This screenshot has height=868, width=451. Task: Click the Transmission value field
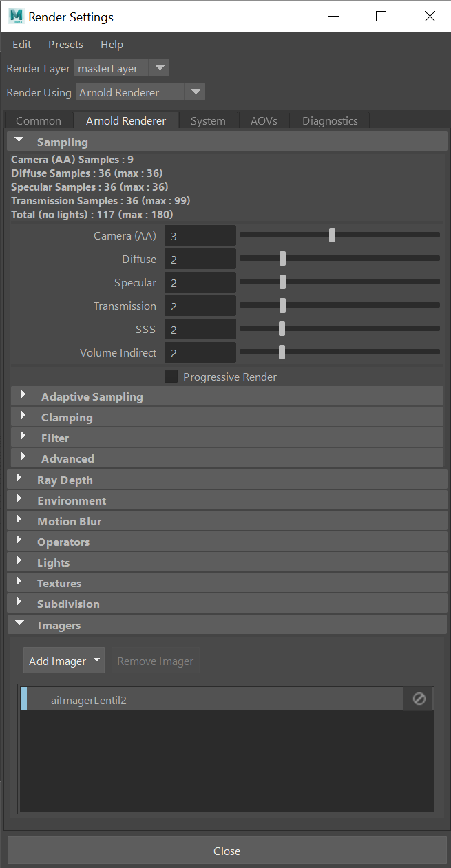click(200, 306)
